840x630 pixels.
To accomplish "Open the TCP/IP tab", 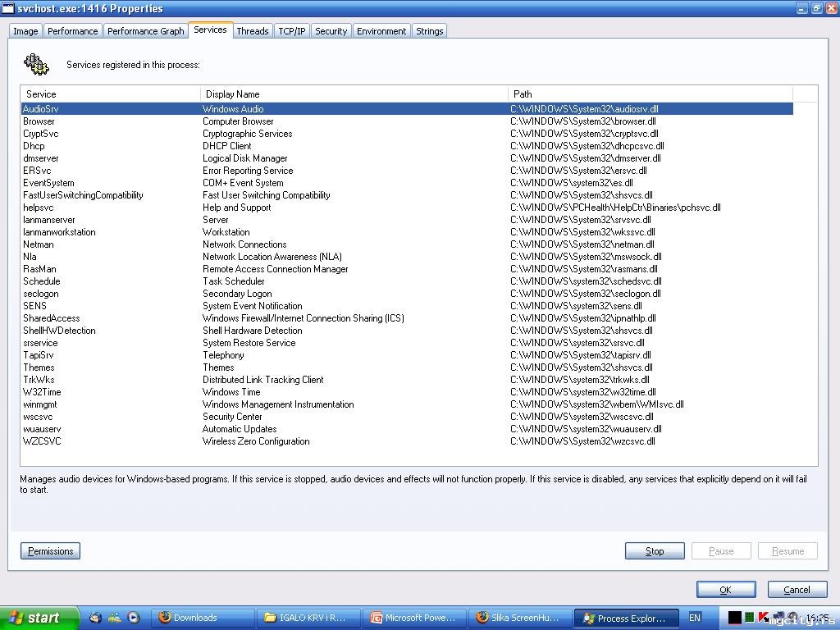I will pos(292,31).
